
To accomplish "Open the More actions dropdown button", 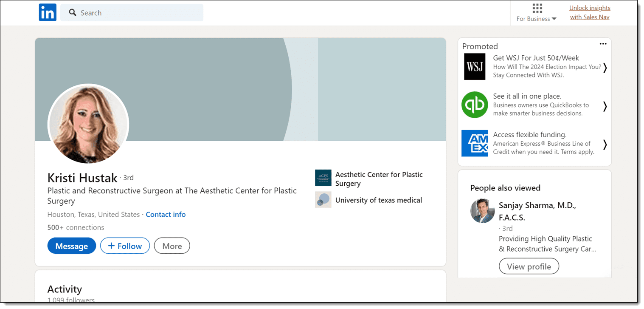I will (x=172, y=246).
